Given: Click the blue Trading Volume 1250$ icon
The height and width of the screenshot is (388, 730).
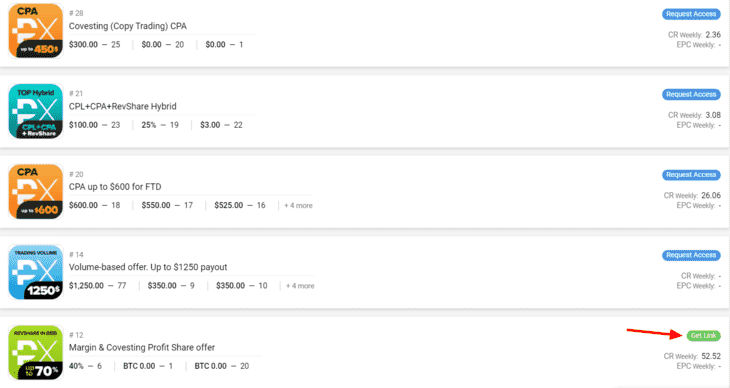Looking at the screenshot, I should [x=35, y=272].
